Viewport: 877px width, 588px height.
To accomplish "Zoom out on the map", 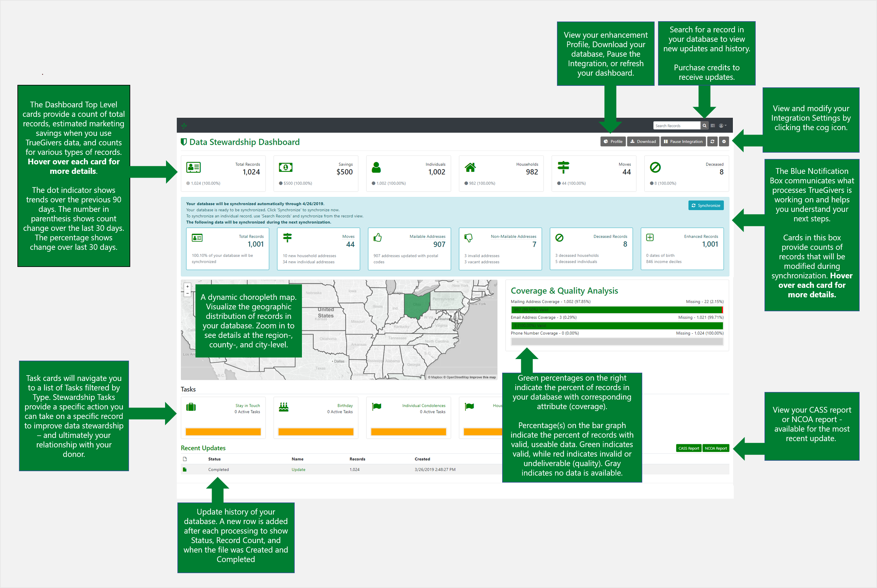I will (x=188, y=293).
